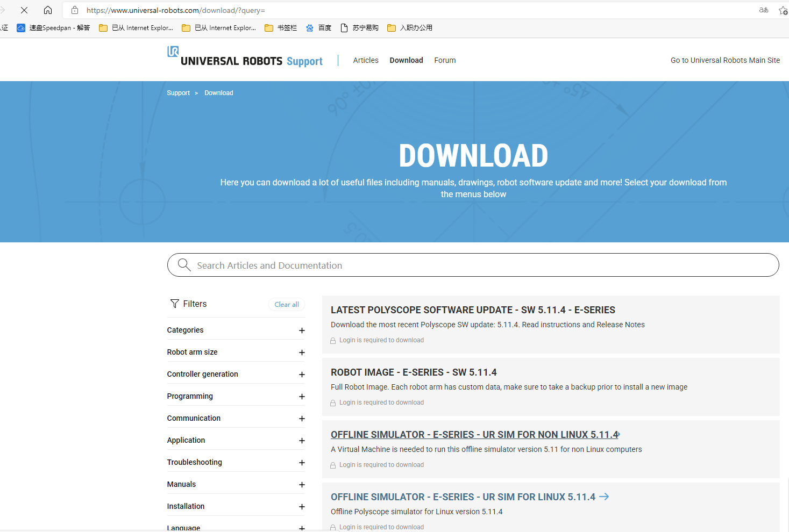Expand the Programming filter
Viewport: 789px width, 532px height.
[236, 396]
